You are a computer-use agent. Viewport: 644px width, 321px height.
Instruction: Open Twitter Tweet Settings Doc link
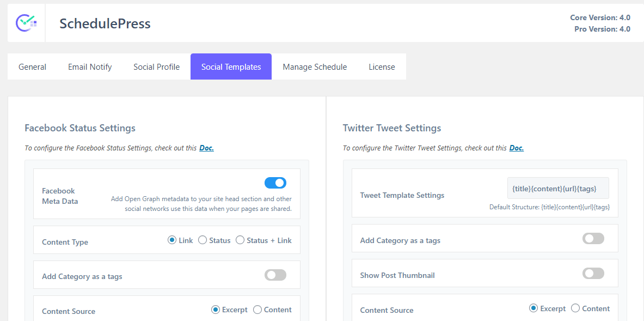coord(517,148)
